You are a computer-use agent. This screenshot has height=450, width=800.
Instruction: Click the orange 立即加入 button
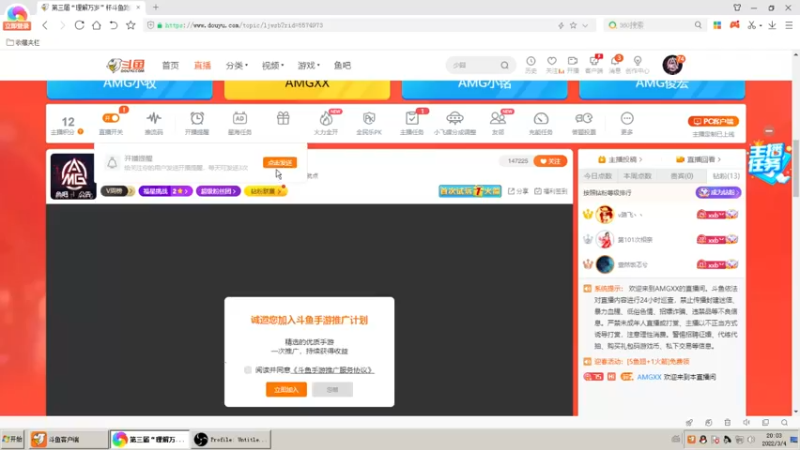(x=286, y=389)
